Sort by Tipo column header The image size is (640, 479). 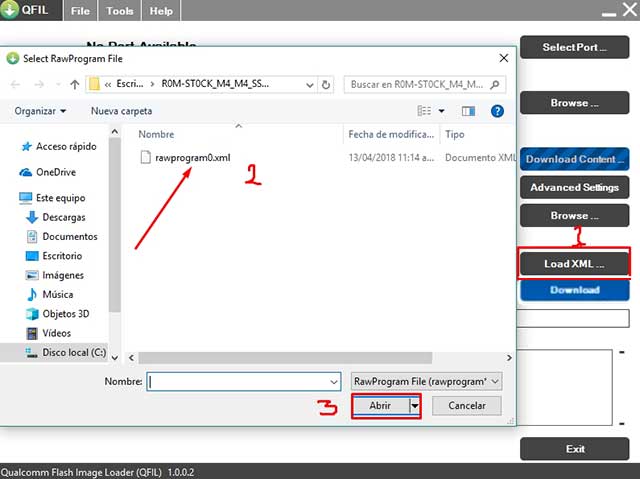pos(455,134)
